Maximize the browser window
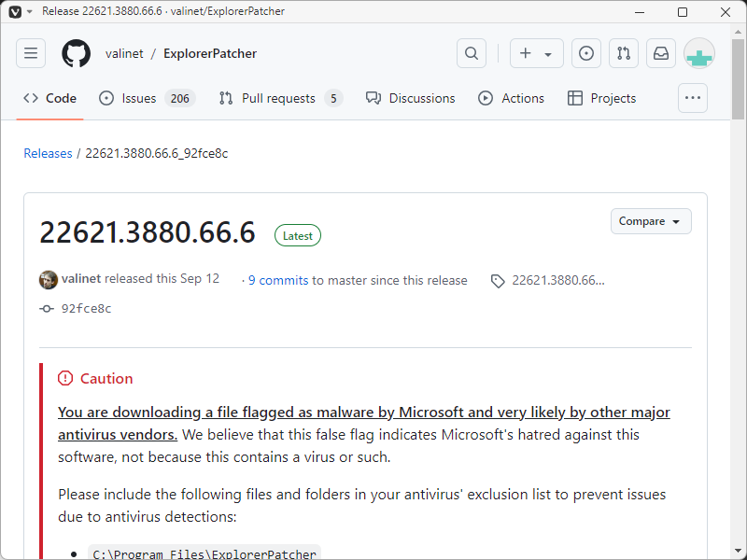Image resolution: width=747 pixels, height=560 pixels. click(683, 12)
